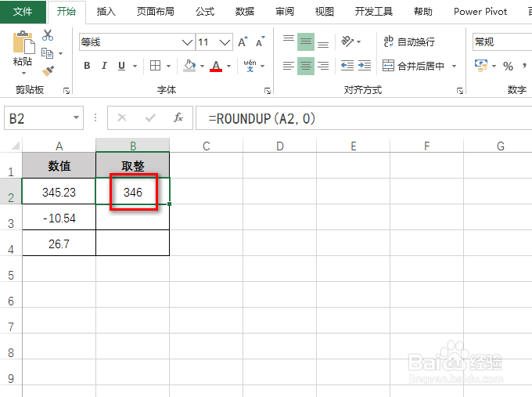Select the 取整 header cell
The width and height of the screenshot is (532, 397).
[133, 166]
